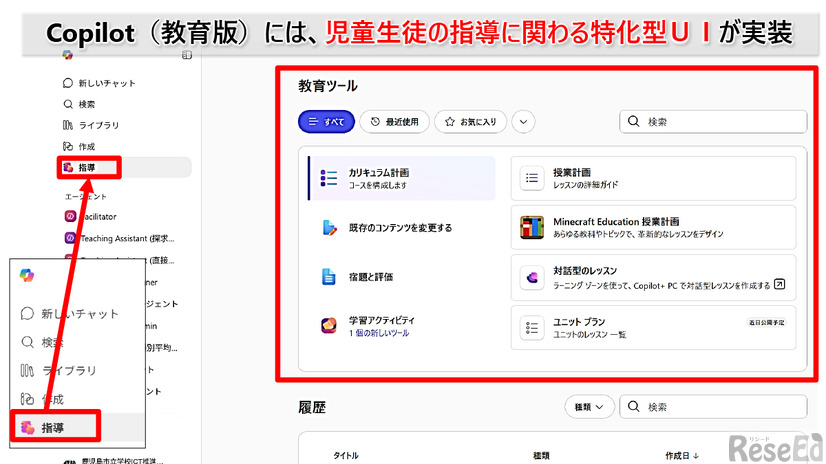This screenshot has width=826, height=464.
Task: Click the Copilot logo in the enlarged inset
Action: coord(27,275)
